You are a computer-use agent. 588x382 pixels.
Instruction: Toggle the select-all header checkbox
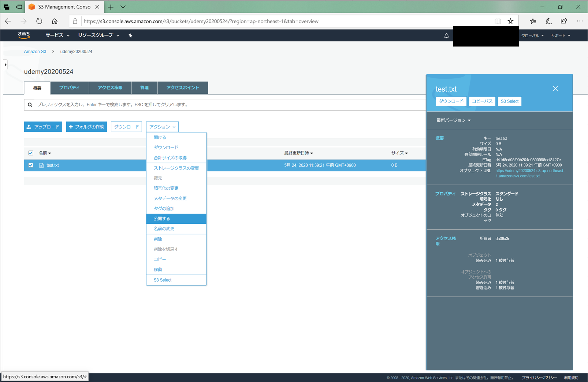31,153
